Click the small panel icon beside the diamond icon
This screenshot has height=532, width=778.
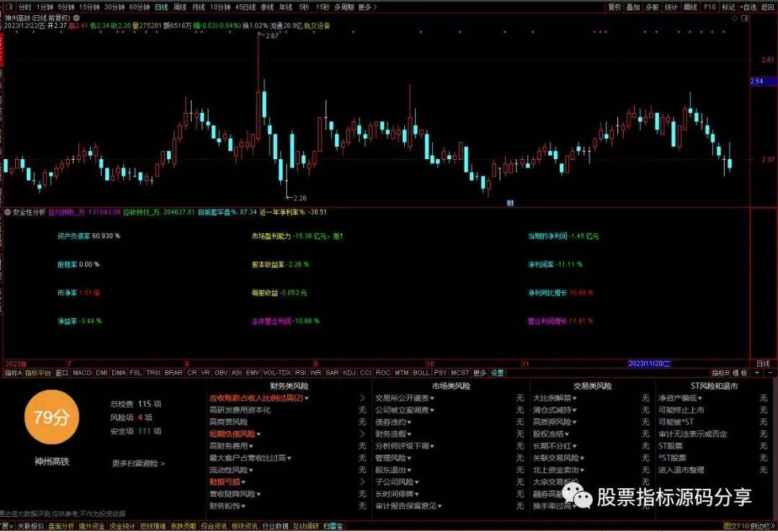pos(744,18)
